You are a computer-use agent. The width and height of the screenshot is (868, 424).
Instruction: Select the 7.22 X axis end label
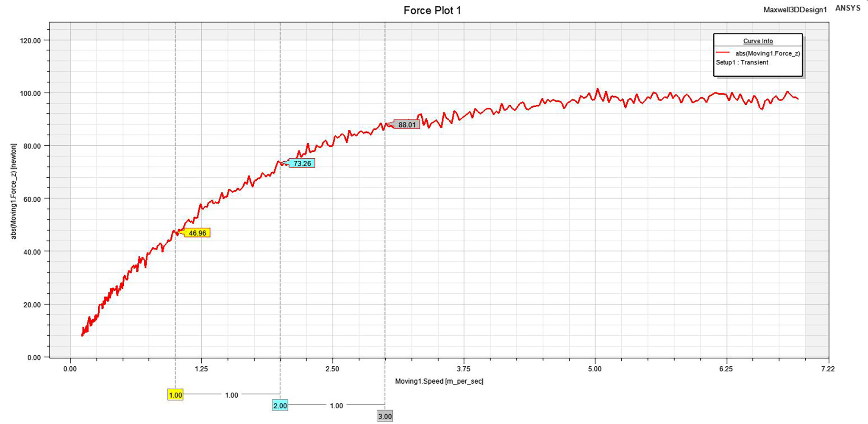828,369
